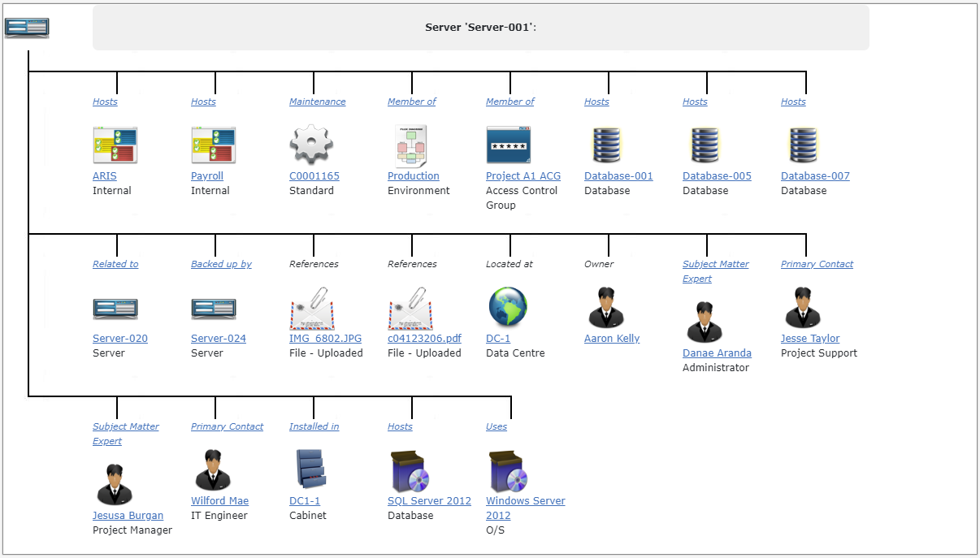Click the 'Backed up by' relationship link

point(221,264)
